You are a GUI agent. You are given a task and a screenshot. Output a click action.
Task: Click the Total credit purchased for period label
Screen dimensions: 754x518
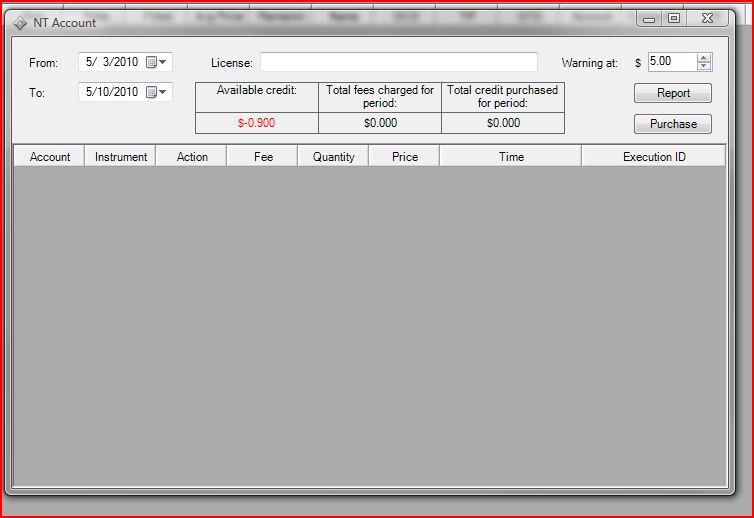pos(503,96)
